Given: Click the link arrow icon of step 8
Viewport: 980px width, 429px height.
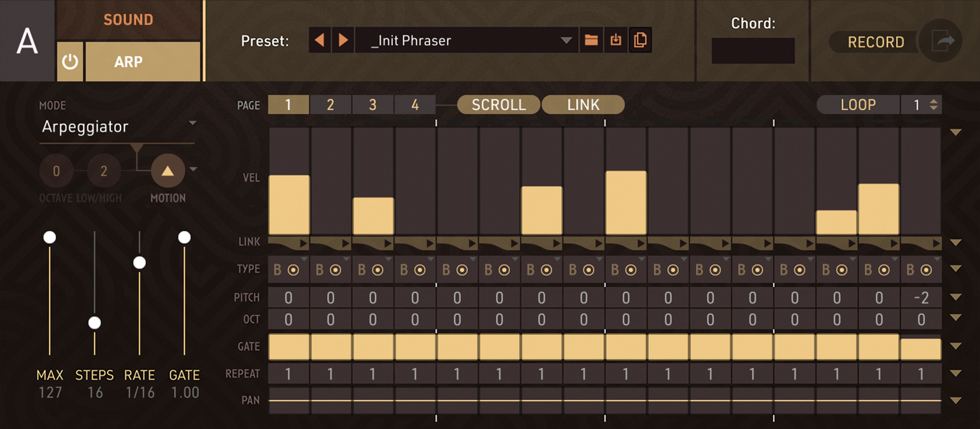Looking at the screenshot, I should point(598,243).
